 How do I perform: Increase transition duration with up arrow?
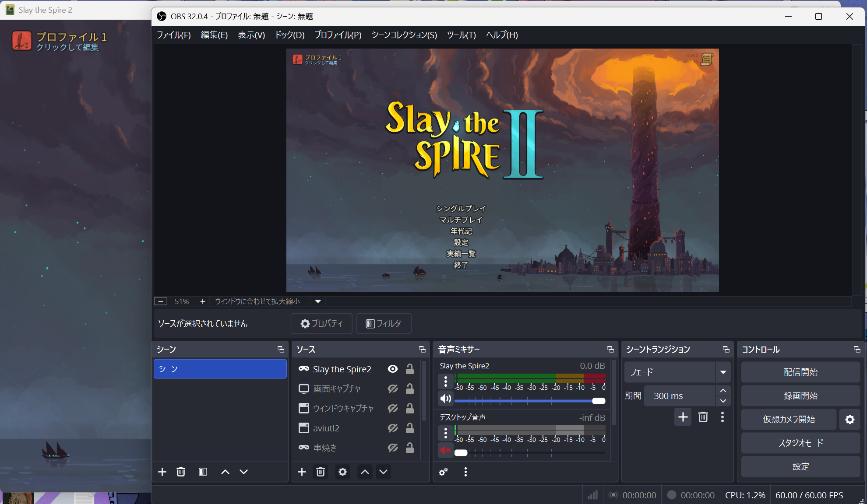pyautogui.click(x=723, y=390)
